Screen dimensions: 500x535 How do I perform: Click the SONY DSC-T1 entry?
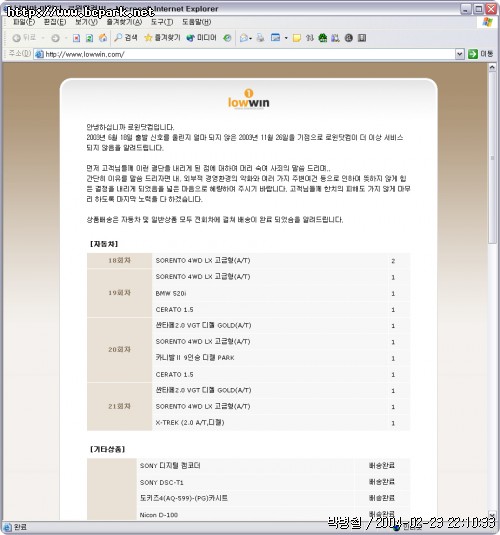(x=161, y=482)
